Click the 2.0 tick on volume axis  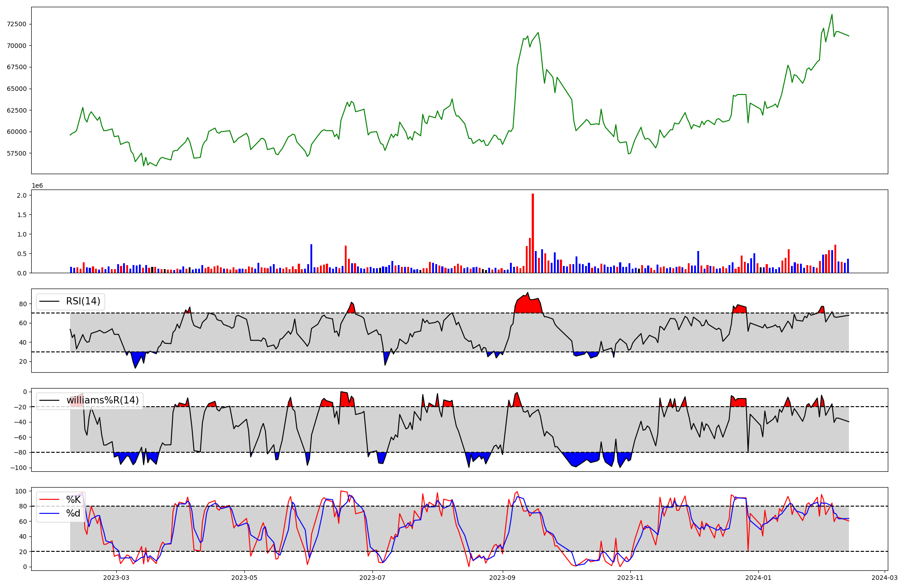point(23,195)
